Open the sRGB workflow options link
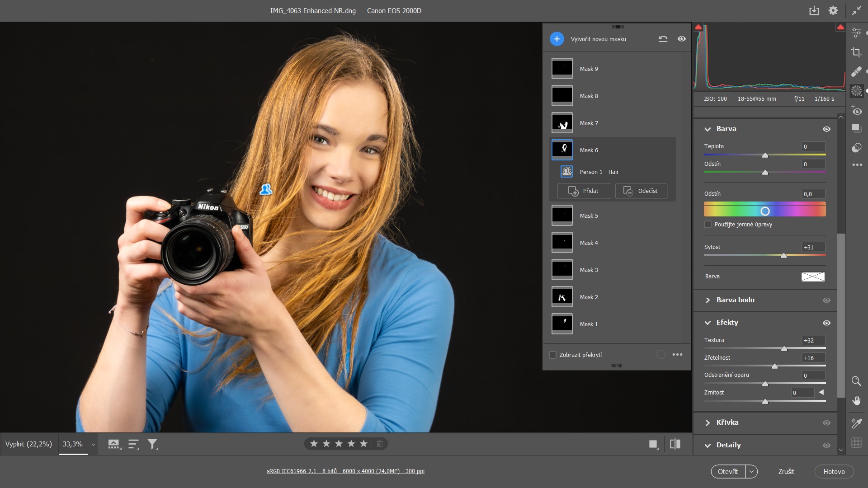868x488 pixels. coord(345,471)
